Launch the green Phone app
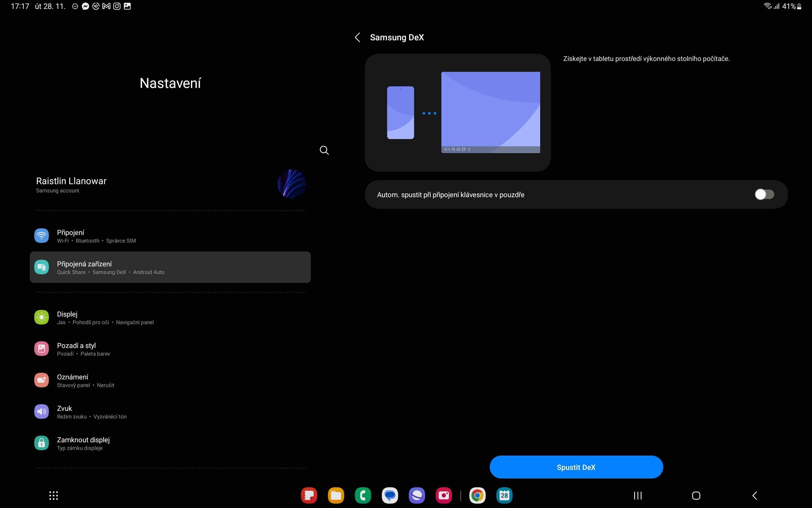812x508 pixels. [363, 495]
